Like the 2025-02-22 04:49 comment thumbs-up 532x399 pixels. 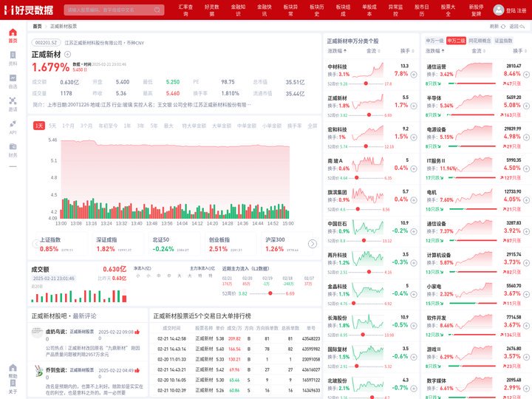pyautogui.click(x=137, y=370)
